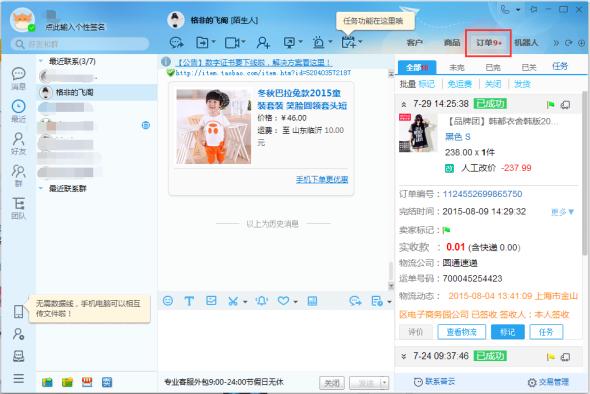590x394 pixels.
Task: Insert an emoji with smiley icon
Action: click(x=168, y=301)
